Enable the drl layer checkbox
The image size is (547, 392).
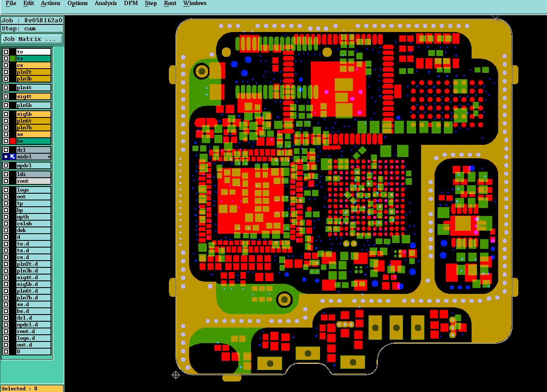click(6, 150)
